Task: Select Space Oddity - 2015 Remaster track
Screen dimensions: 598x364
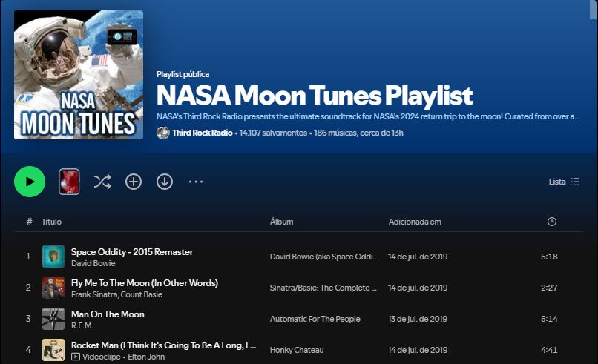Action: coord(131,251)
